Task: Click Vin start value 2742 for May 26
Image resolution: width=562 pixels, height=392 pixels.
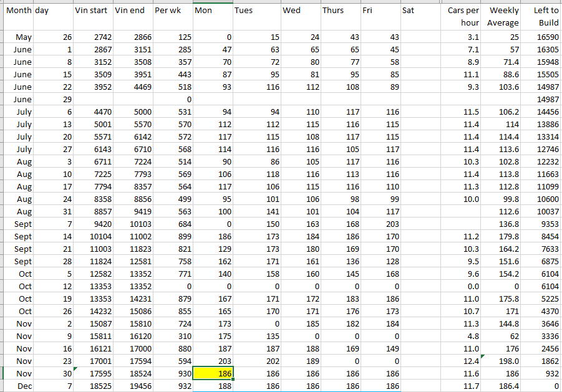Action: [x=92, y=37]
